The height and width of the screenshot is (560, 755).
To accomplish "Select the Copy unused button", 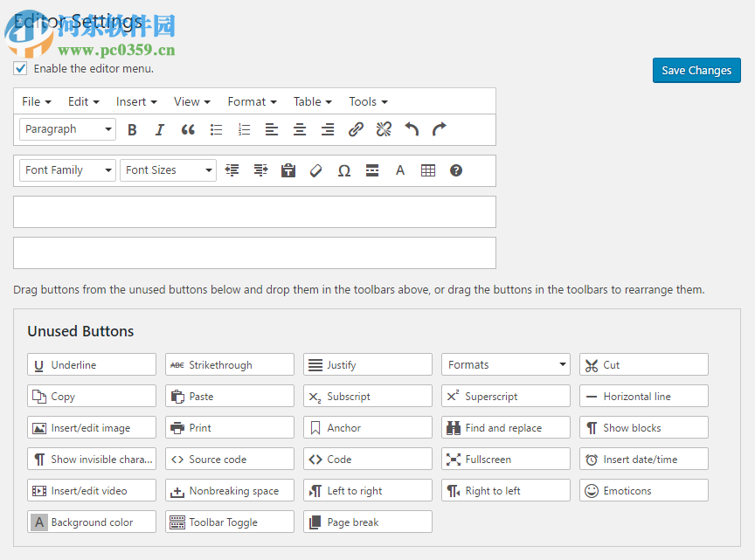I will point(92,396).
